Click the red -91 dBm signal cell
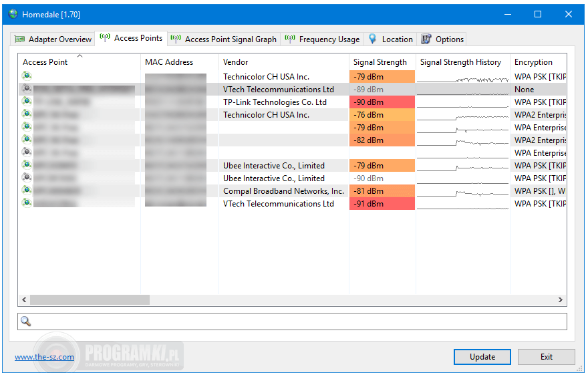Screen dimensions: 588x377 [x=382, y=204]
